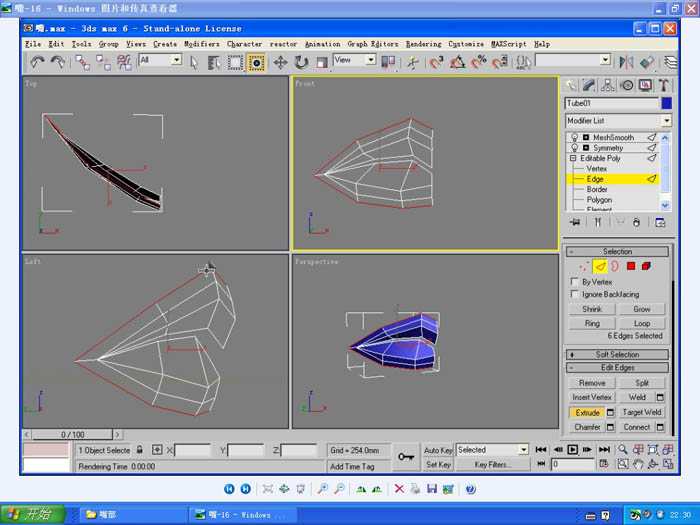Open the Hierarchy command panel tab
This screenshot has height=525, width=700.
coord(608,86)
